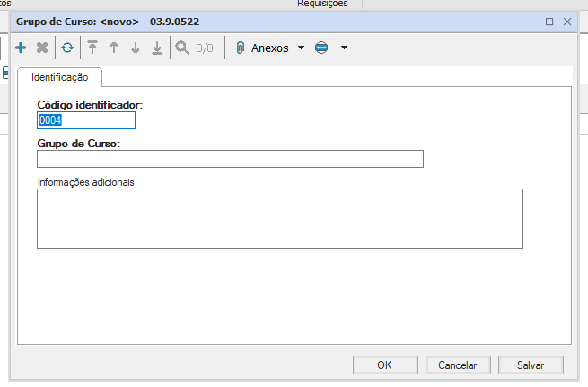Go to next record down arrow
The width and height of the screenshot is (588, 387).
(x=136, y=48)
